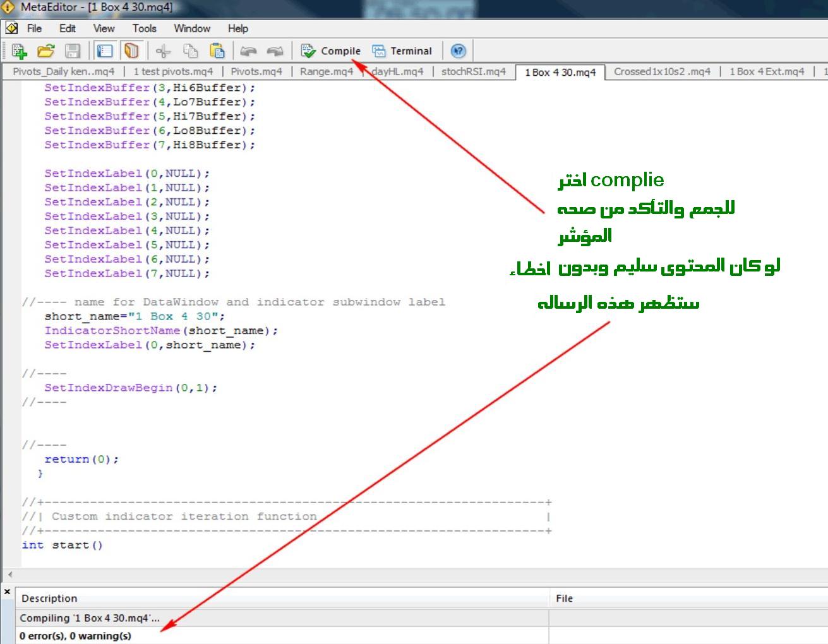The height and width of the screenshot is (644, 828).
Task: Click the "IndicatorShortName(short_name);" line
Action: pos(161,331)
